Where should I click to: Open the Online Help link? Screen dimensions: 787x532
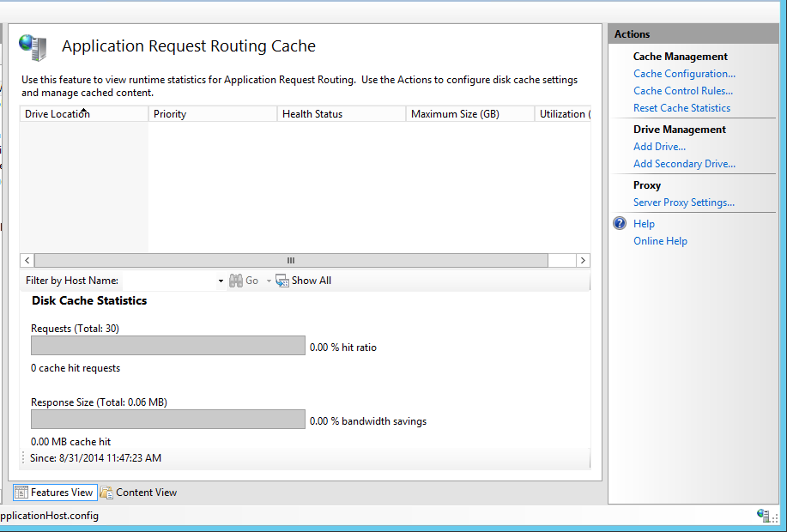660,241
